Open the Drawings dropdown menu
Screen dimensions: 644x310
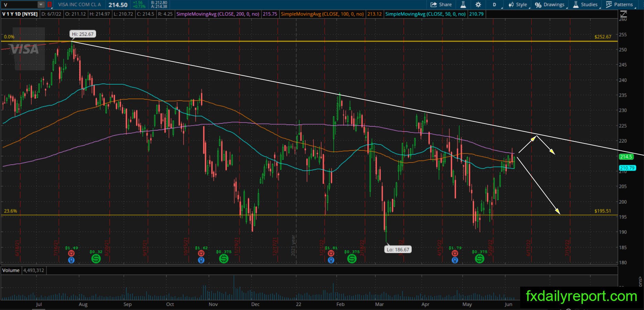click(551, 4)
